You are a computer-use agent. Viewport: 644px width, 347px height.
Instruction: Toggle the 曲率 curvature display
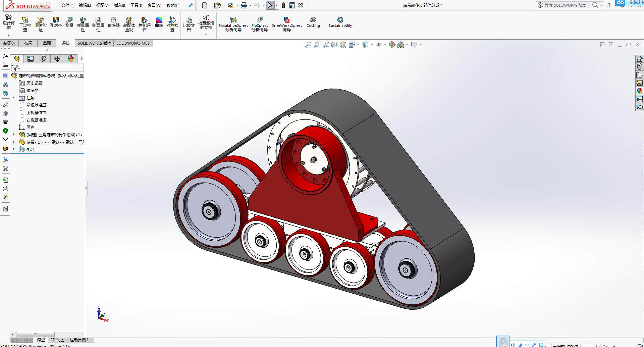159,22
